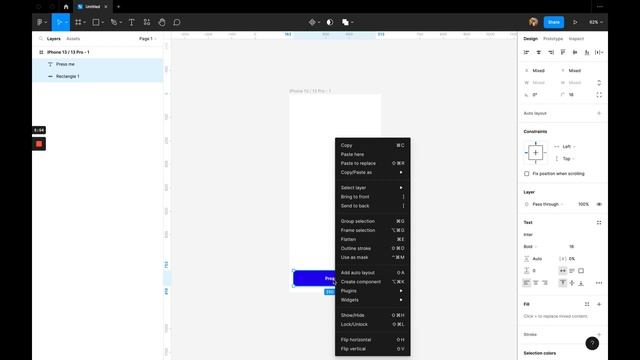Select the Rectangle shape tool

(x=96, y=22)
